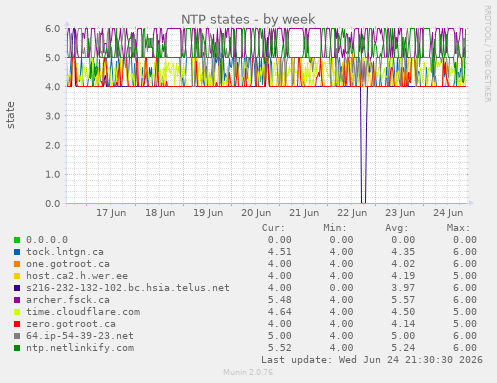Image resolution: width=497 pixels, height=383 pixels.
Task: Click the Cur: column header
Action: pyautogui.click(x=273, y=228)
